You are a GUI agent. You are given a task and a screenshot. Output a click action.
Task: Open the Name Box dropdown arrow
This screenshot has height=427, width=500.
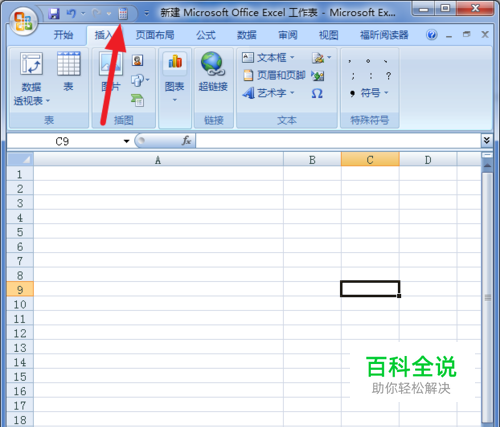[x=126, y=141]
